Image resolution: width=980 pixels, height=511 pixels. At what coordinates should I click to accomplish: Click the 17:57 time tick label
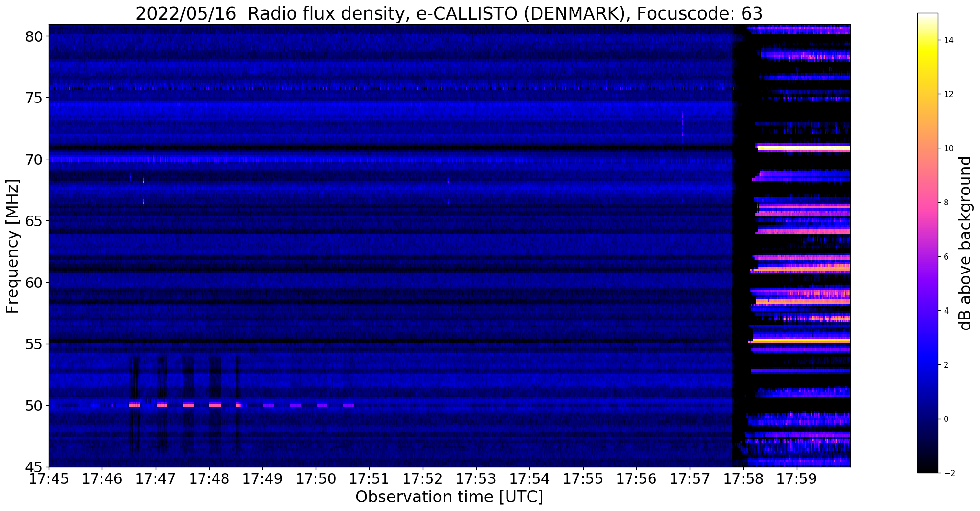[x=690, y=479]
